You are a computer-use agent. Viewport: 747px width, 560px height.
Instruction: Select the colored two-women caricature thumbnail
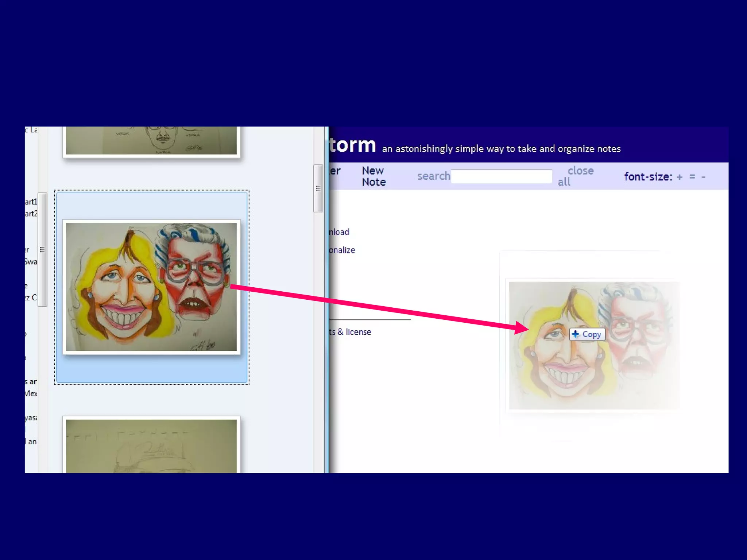[151, 287]
